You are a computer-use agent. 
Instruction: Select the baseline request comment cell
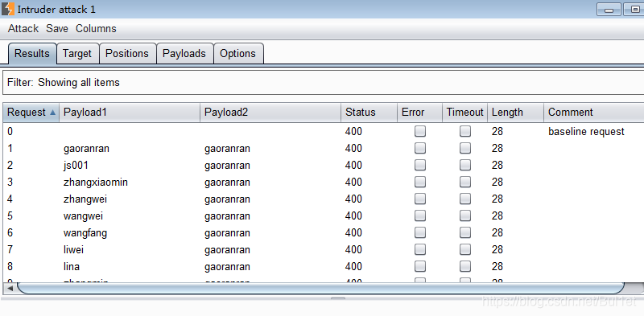coord(586,132)
